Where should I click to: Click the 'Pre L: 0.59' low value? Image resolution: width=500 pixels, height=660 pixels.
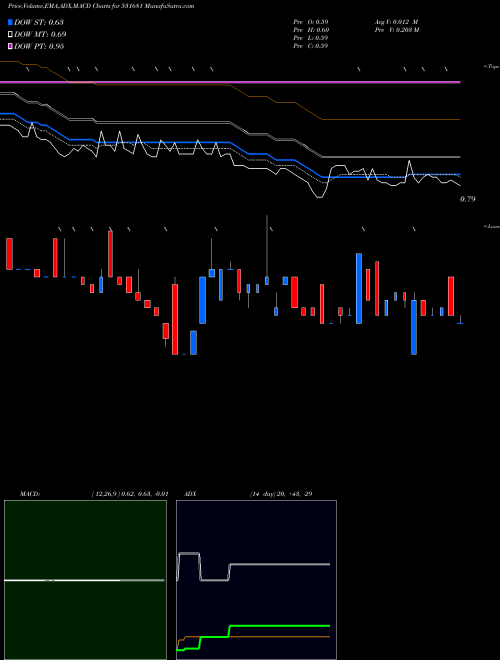pyautogui.click(x=311, y=38)
